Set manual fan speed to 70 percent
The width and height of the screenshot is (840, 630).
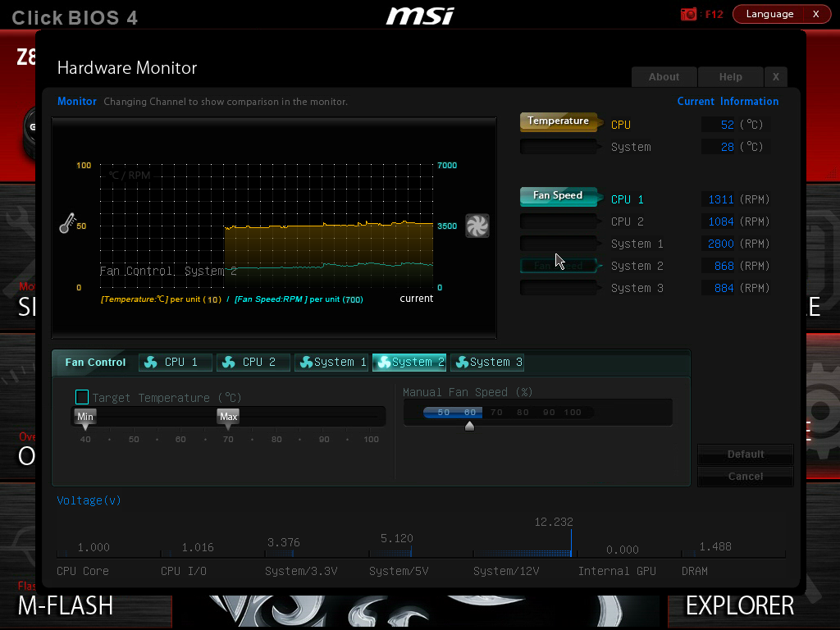coord(496,413)
